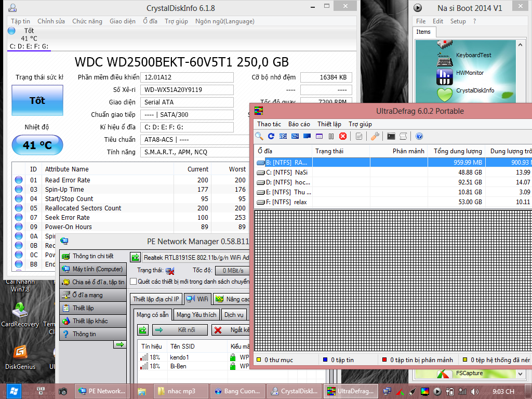Click the disk tab showing Tốt 41 °C
Screen dimensions: 532x399
[x=29, y=38]
